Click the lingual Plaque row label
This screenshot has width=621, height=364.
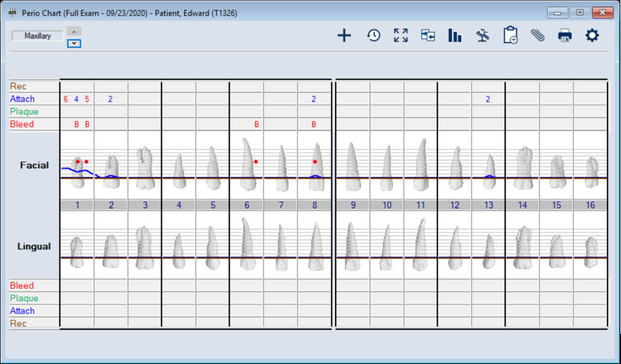point(24,298)
